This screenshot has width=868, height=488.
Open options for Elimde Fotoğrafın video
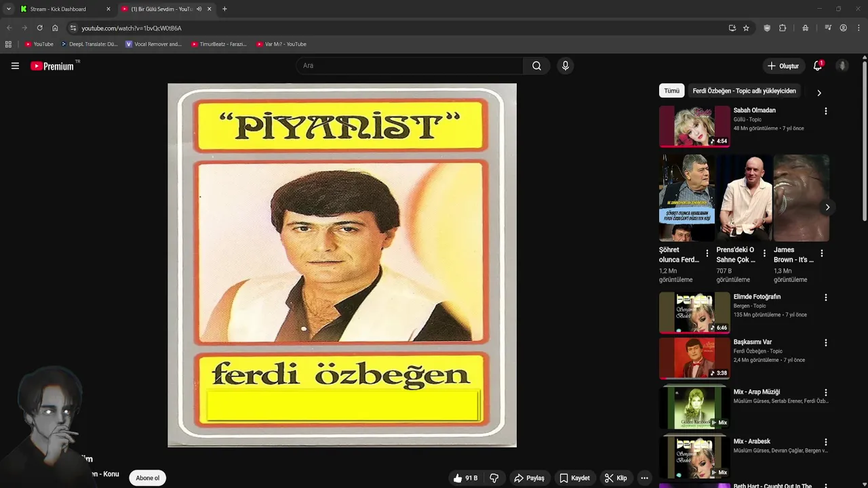click(825, 298)
